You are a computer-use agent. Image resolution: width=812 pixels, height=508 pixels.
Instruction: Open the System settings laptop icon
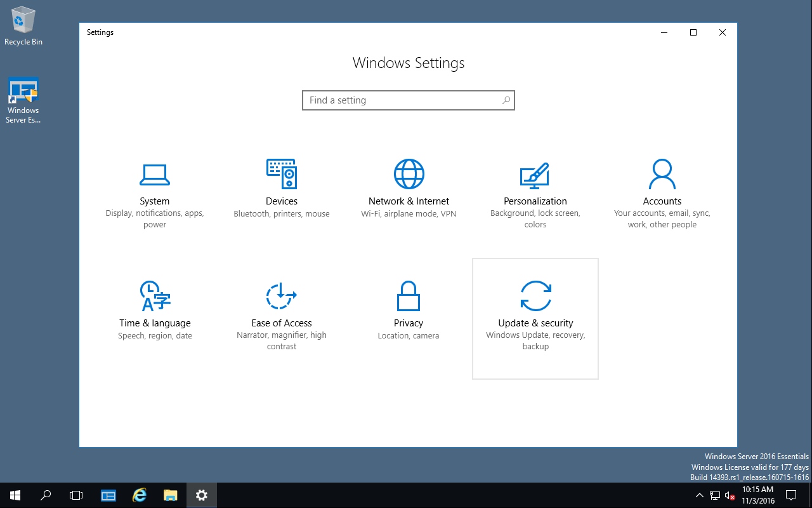[155, 174]
